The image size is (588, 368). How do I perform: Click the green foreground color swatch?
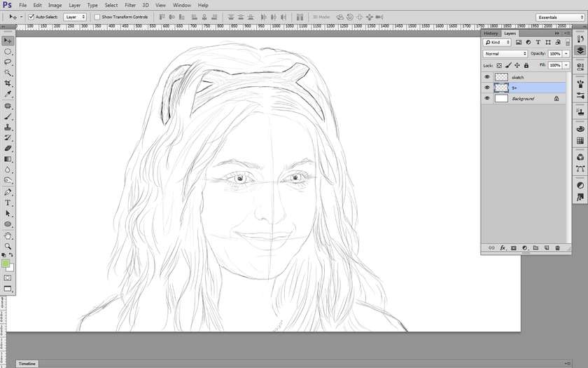pyautogui.click(x=6, y=264)
